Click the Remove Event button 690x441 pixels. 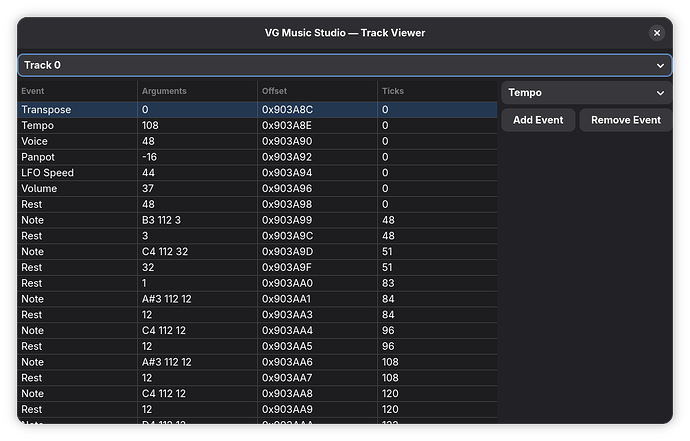625,120
